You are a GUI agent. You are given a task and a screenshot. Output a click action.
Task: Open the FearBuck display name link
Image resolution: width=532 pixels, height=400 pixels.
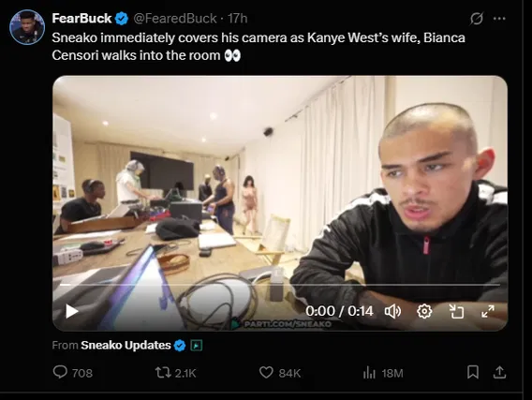(81, 19)
